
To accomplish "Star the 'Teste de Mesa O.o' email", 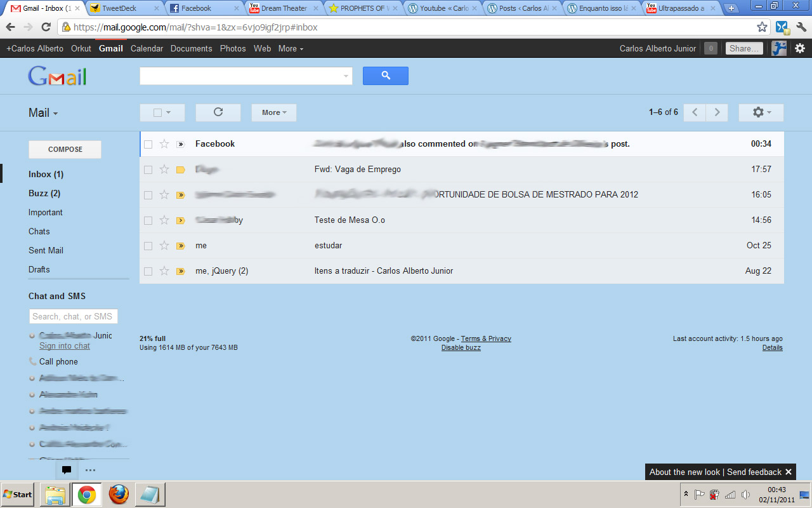I will point(164,220).
